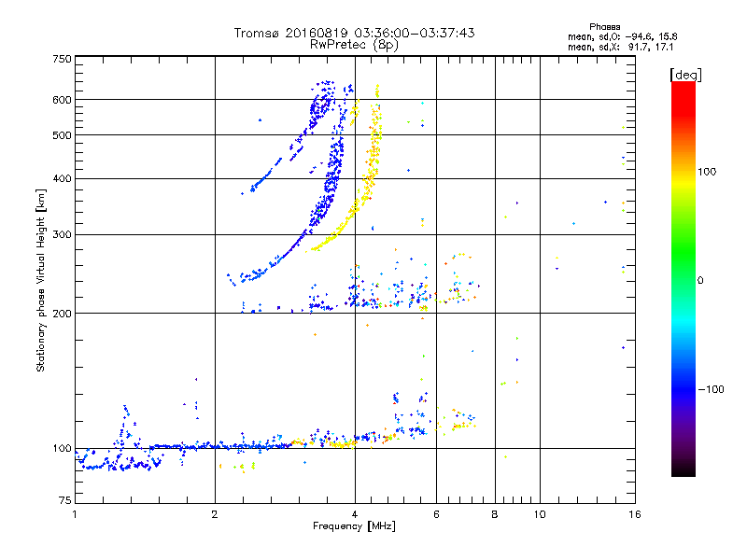Click the x-axis tick label "6"
Image resolution: width=747 pixels, height=560 pixels.
point(436,514)
